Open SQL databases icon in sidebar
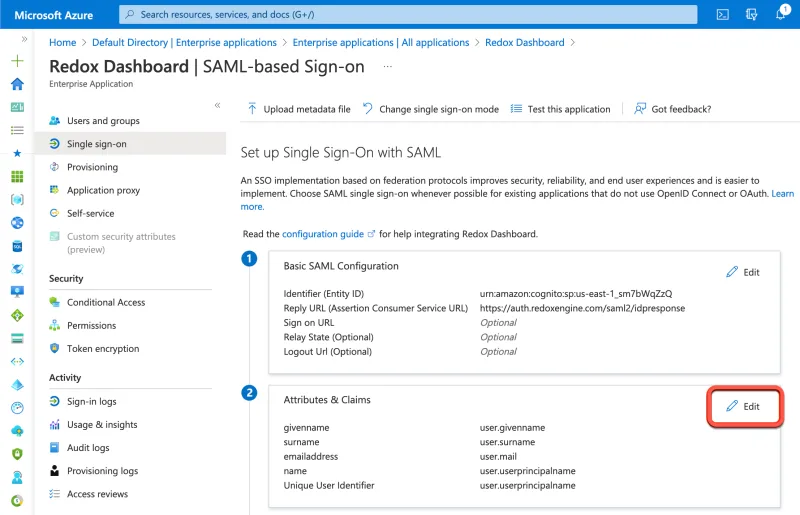Image resolution: width=800 pixels, height=515 pixels. point(17,246)
